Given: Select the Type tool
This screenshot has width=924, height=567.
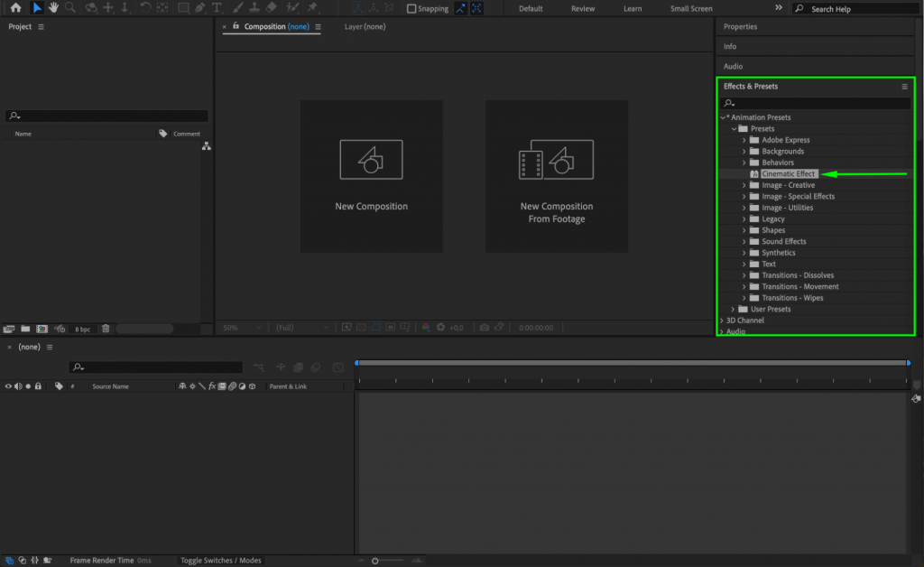Looking at the screenshot, I should pos(217,8).
